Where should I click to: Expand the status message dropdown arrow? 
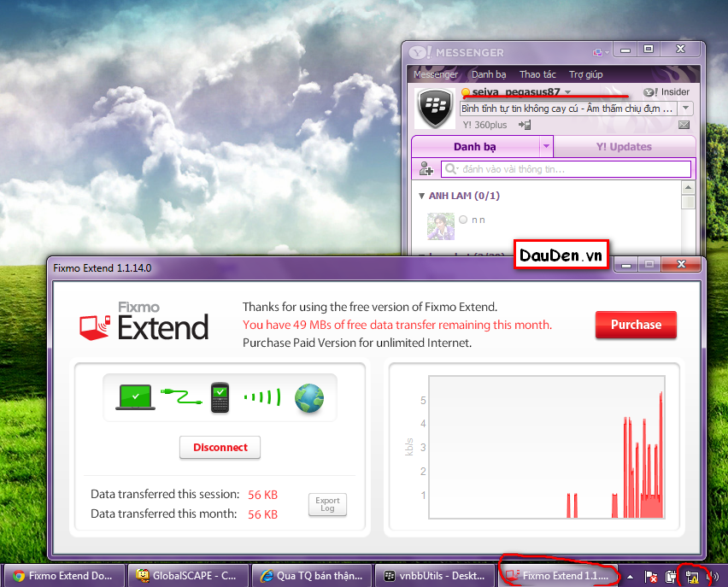685,109
